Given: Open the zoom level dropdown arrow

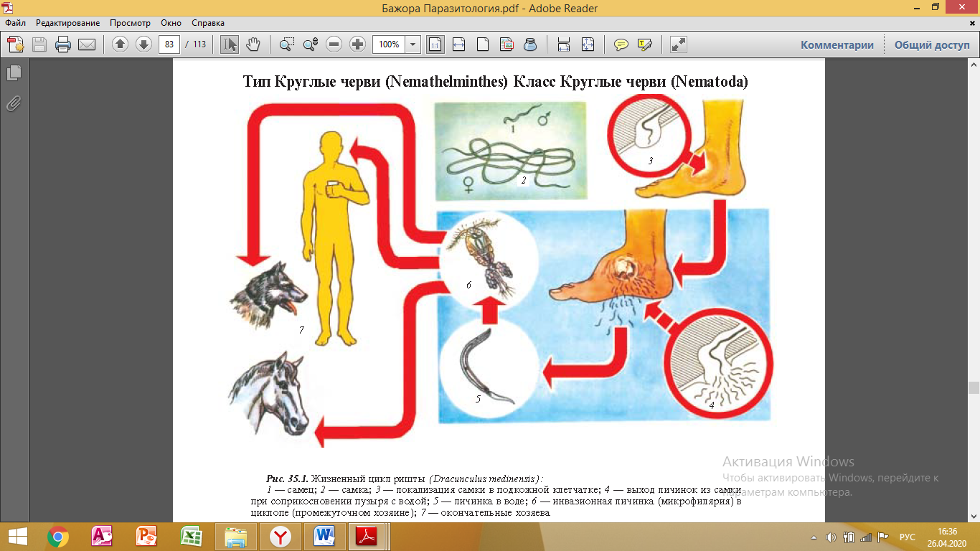Looking at the screenshot, I should (413, 44).
